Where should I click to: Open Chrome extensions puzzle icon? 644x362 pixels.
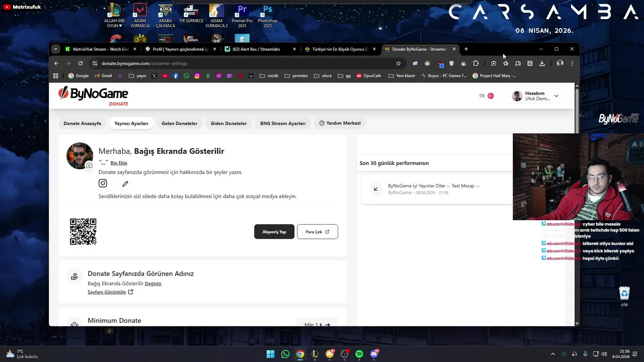point(475,63)
